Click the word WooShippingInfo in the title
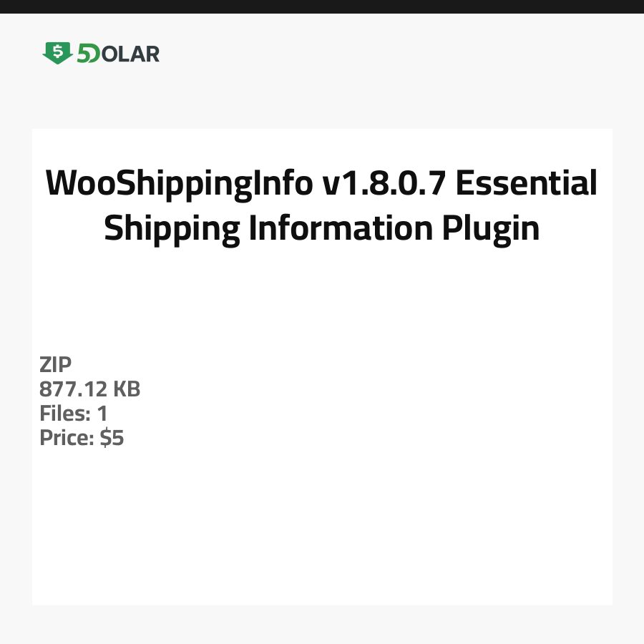Viewport: 644px width, 644px height. pos(180,184)
